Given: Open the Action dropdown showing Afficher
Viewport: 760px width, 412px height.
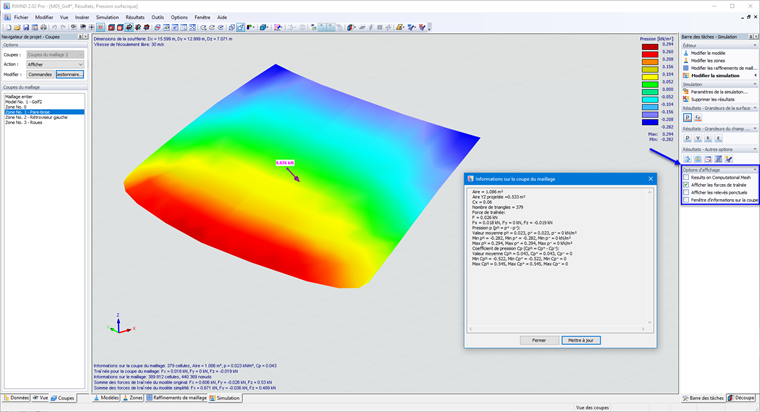Looking at the screenshot, I should [55, 64].
